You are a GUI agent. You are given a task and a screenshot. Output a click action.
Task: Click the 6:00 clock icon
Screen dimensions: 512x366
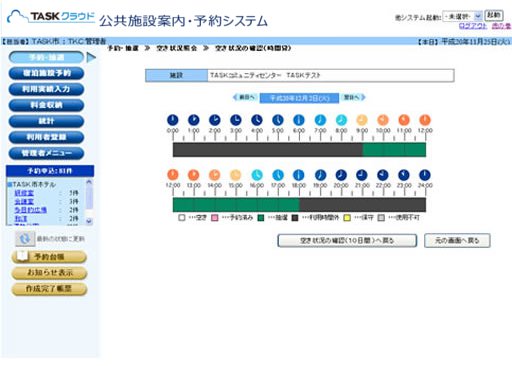(x=299, y=120)
